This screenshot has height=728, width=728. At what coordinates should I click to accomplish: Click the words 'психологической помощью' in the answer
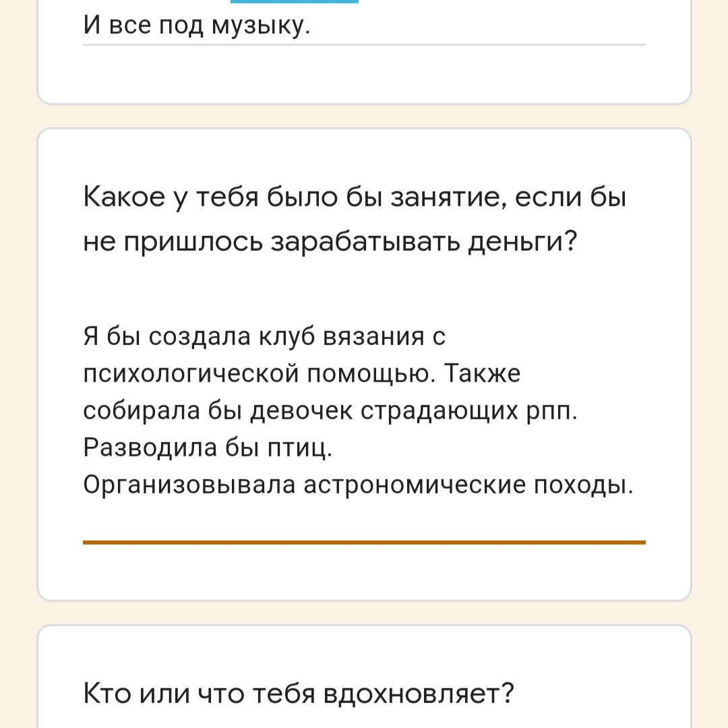(x=260, y=373)
